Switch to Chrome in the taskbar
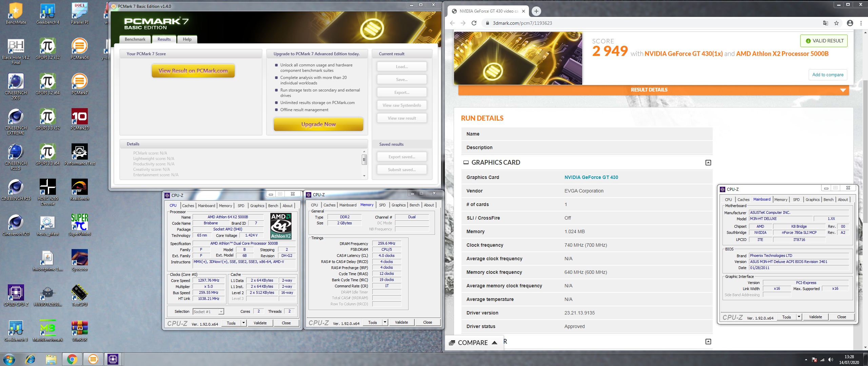This screenshot has height=366, width=868. pyautogui.click(x=72, y=359)
